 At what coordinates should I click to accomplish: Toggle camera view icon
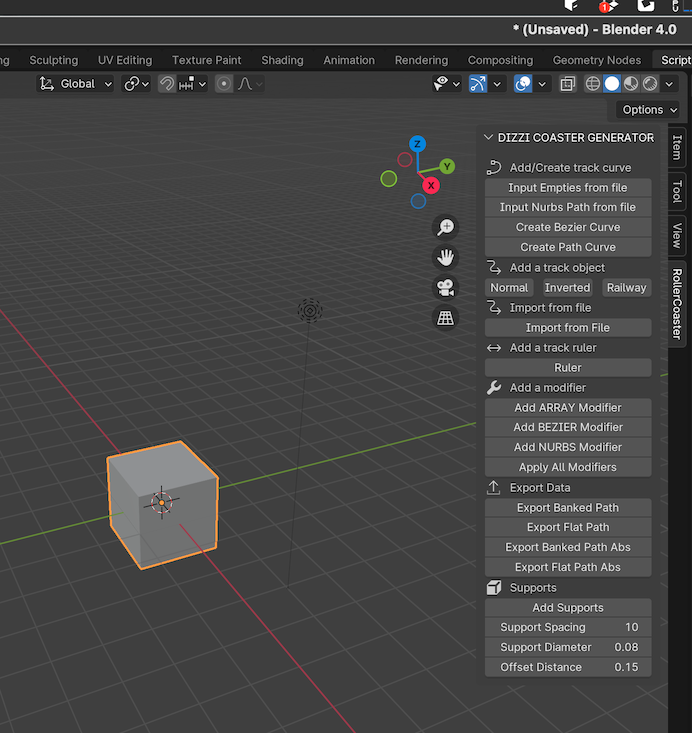tap(445, 288)
